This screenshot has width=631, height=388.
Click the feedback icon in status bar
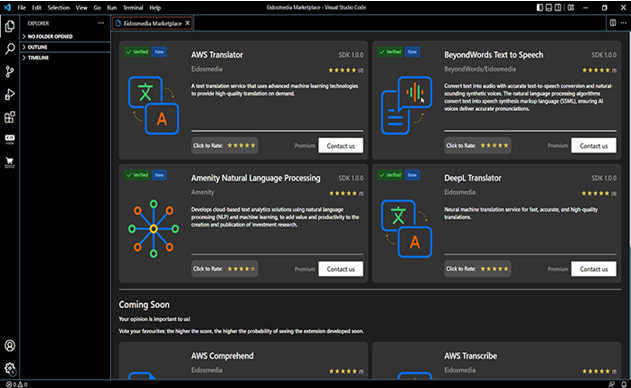pyautogui.click(x=612, y=384)
